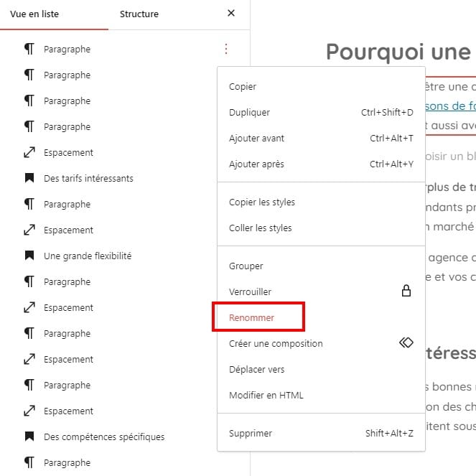Choose Grouper from the menu

(246, 266)
